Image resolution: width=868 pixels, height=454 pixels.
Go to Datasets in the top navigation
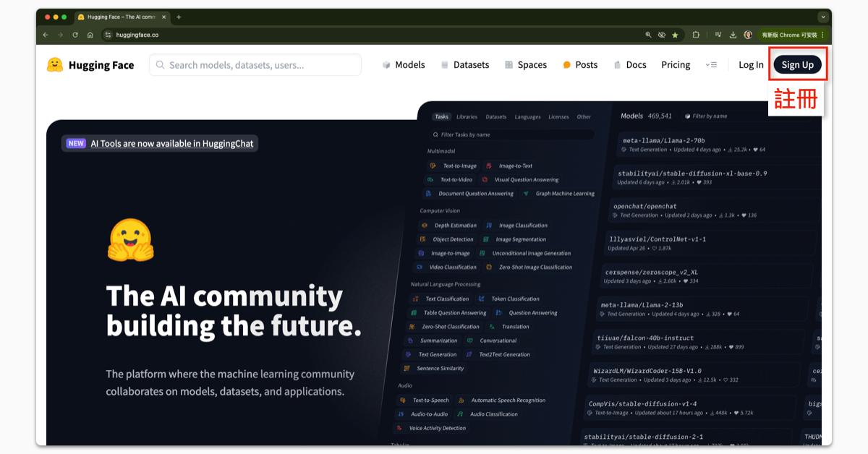click(464, 65)
